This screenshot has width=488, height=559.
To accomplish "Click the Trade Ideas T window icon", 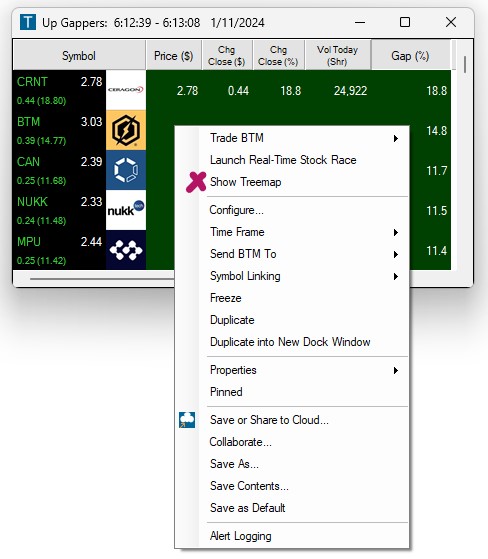I will click(28, 22).
